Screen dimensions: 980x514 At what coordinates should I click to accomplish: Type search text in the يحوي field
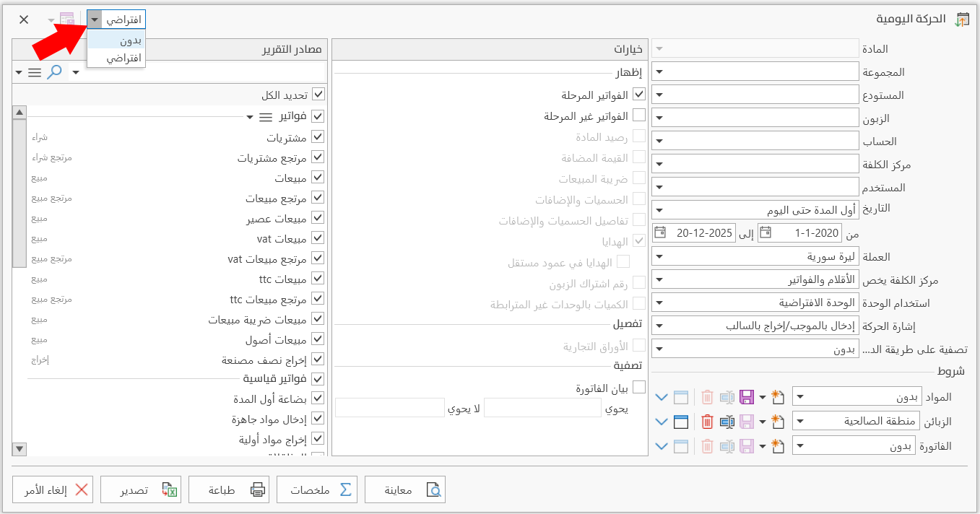(x=542, y=408)
